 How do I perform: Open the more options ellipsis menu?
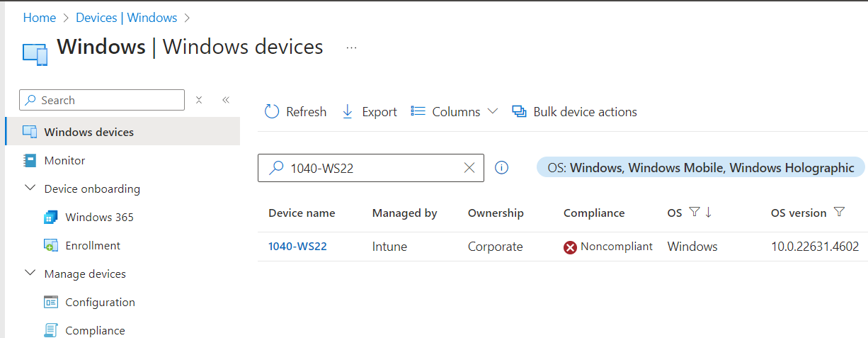(351, 47)
